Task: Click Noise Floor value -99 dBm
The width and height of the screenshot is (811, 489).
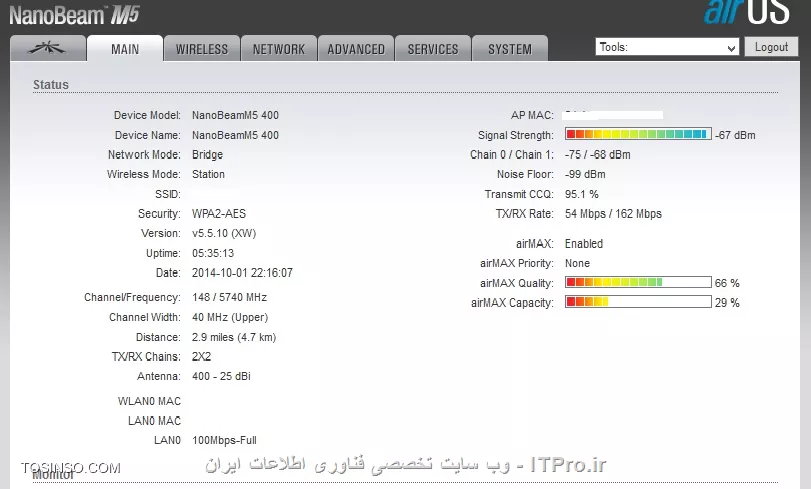Action: [x=585, y=174]
